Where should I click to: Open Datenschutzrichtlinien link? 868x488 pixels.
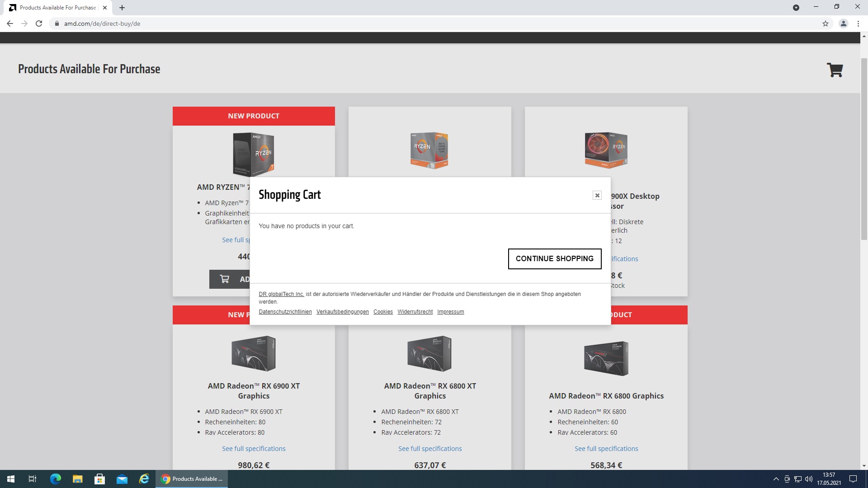pos(285,312)
